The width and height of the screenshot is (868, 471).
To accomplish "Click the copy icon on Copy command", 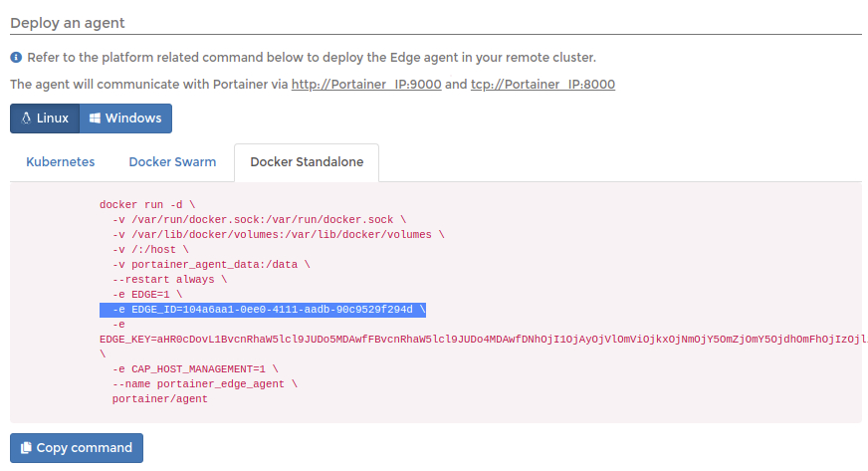I will (26, 448).
